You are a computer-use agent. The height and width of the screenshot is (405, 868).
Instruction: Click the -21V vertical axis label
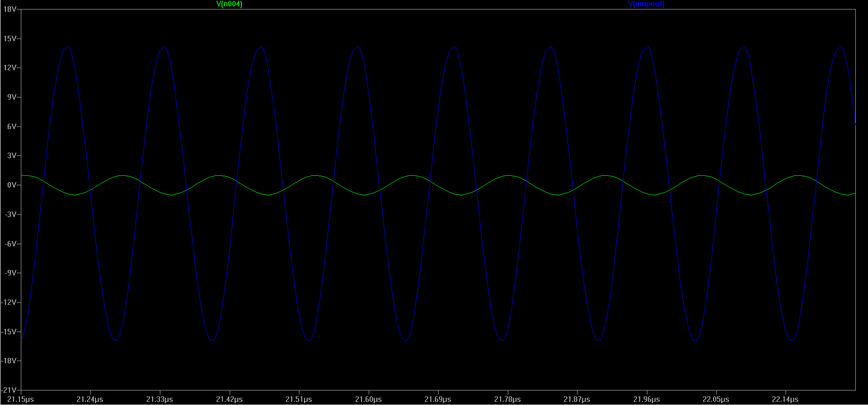(9, 390)
